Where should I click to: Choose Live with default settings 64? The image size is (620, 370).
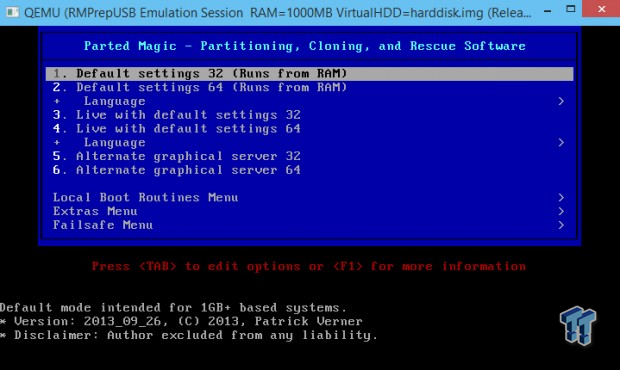pos(177,129)
